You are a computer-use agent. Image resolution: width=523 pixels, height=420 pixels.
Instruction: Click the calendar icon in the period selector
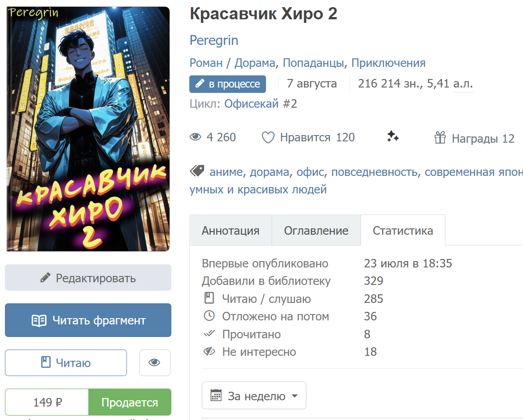tap(216, 395)
